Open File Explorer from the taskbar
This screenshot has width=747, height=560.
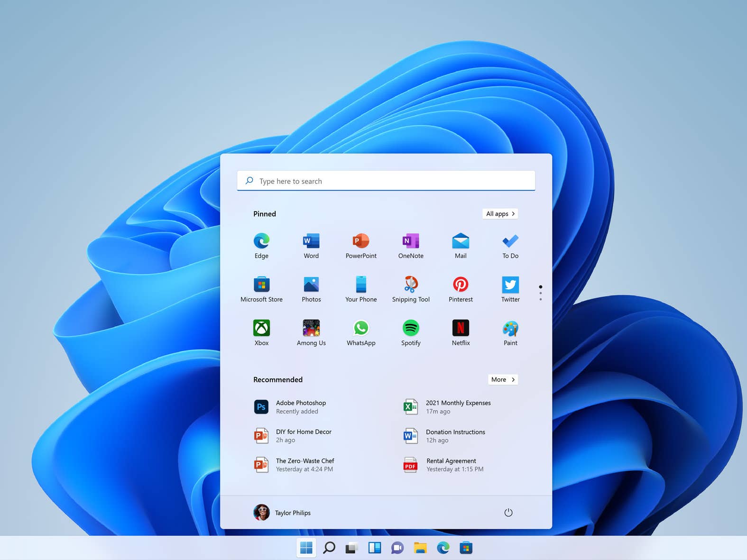pyautogui.click(x=420, y=548)
